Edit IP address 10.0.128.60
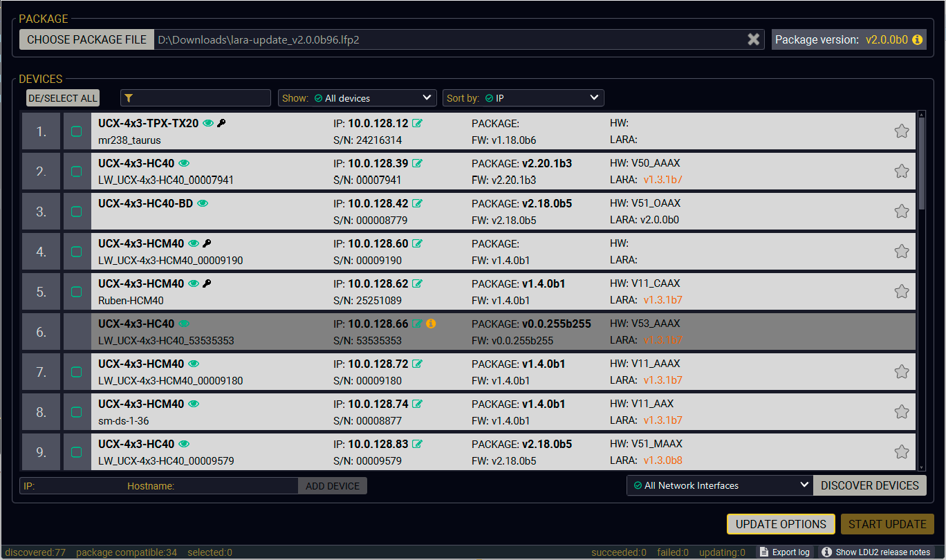This screenshot has width=946, height=560. 417,243
